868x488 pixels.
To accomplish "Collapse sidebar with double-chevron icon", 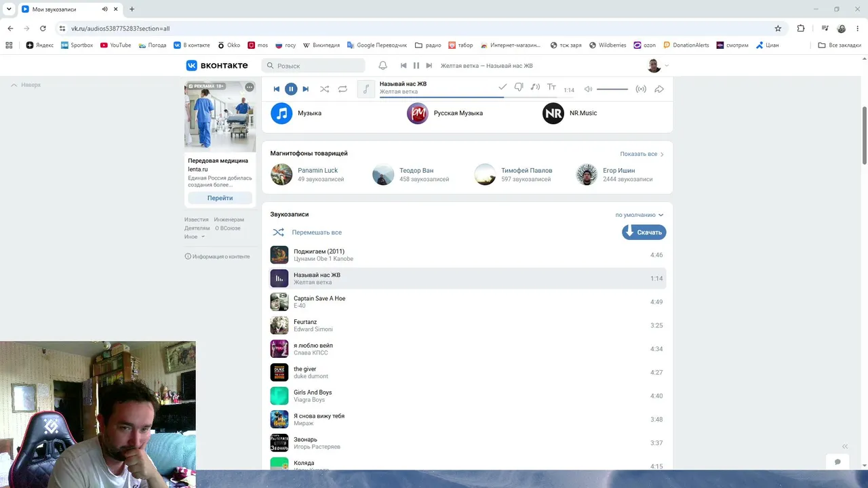I will tap(845, 446).
